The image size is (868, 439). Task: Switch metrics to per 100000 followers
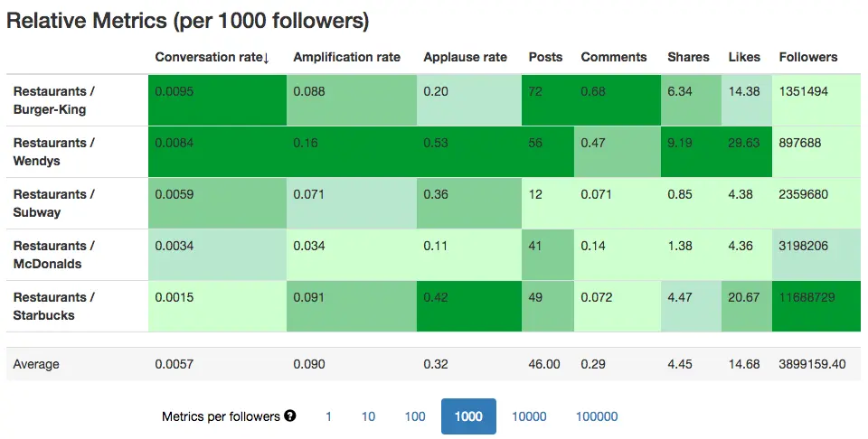(x=597, y=416)
